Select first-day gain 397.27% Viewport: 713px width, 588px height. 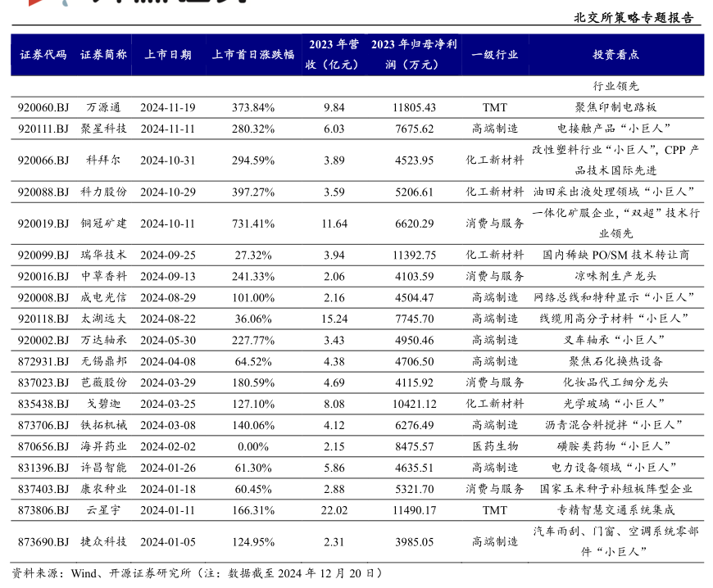coord(253,192)
